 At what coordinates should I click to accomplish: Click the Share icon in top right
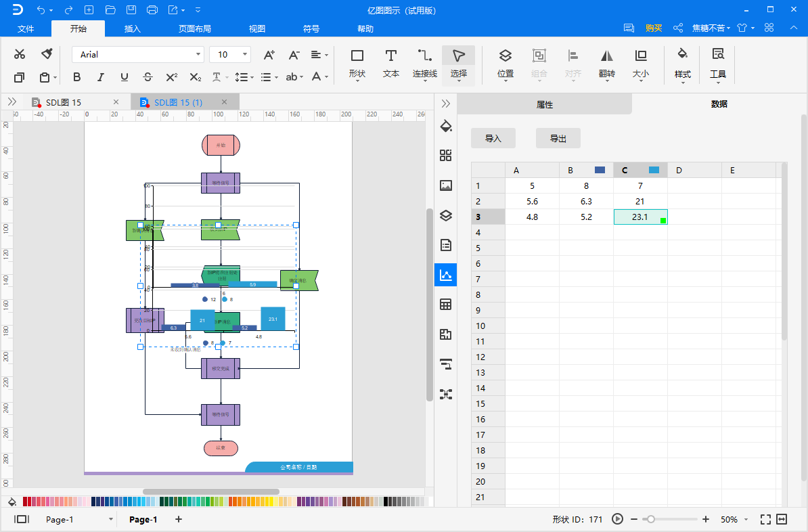pyautogui.click(x=678, y=28)
